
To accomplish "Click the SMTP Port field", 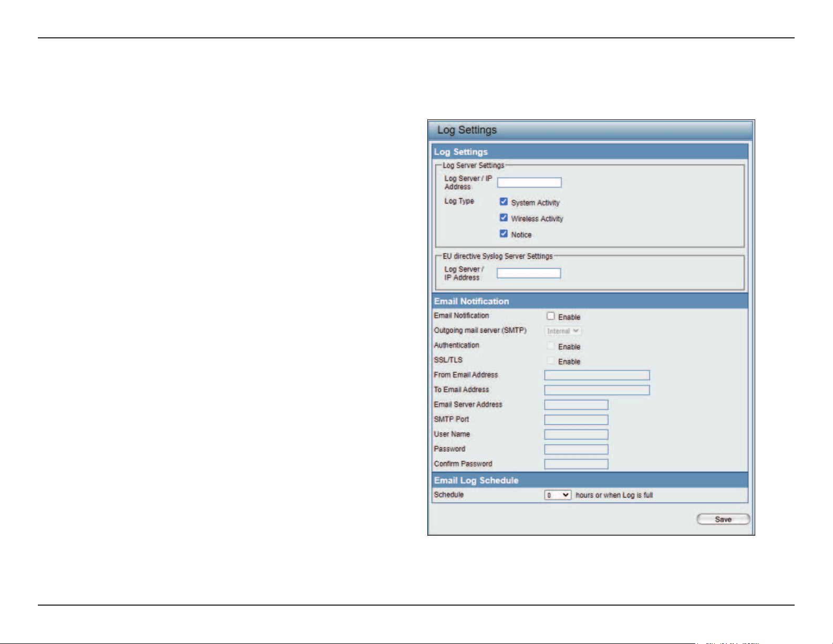I will tap(576, 420).
